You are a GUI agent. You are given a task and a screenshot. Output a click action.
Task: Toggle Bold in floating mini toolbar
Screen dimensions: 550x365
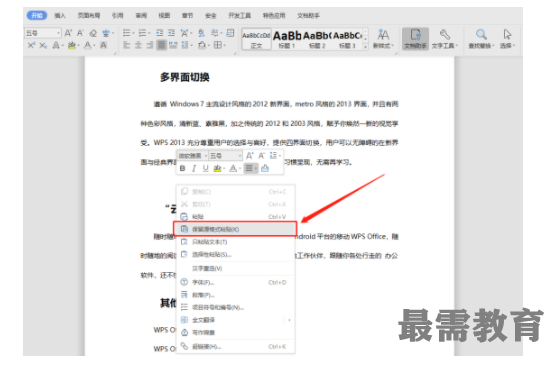coord(182,168)
